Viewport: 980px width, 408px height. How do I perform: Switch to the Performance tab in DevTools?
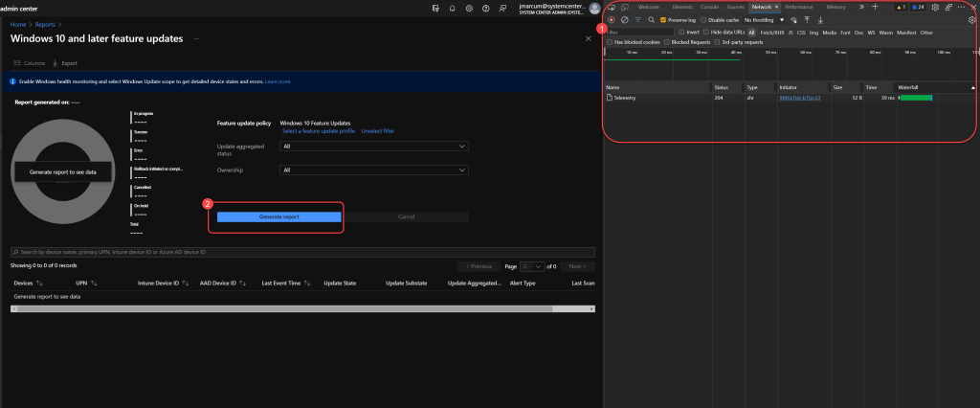(799, 7)
